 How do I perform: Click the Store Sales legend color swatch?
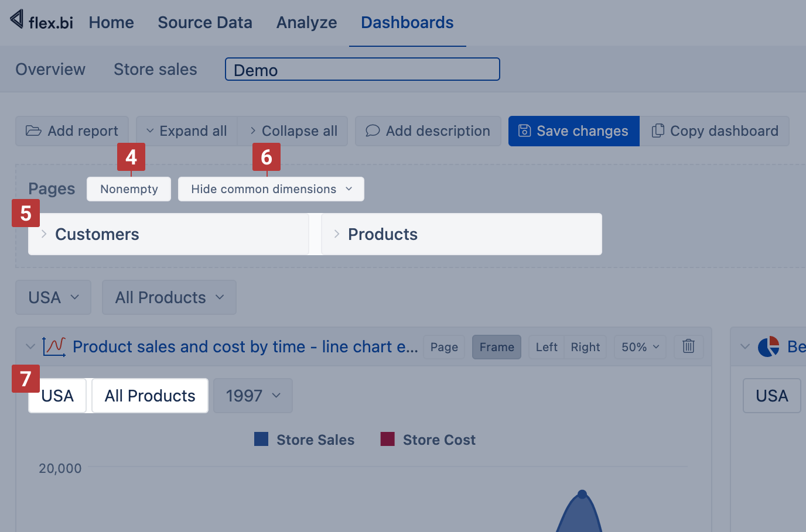[261, 440]
